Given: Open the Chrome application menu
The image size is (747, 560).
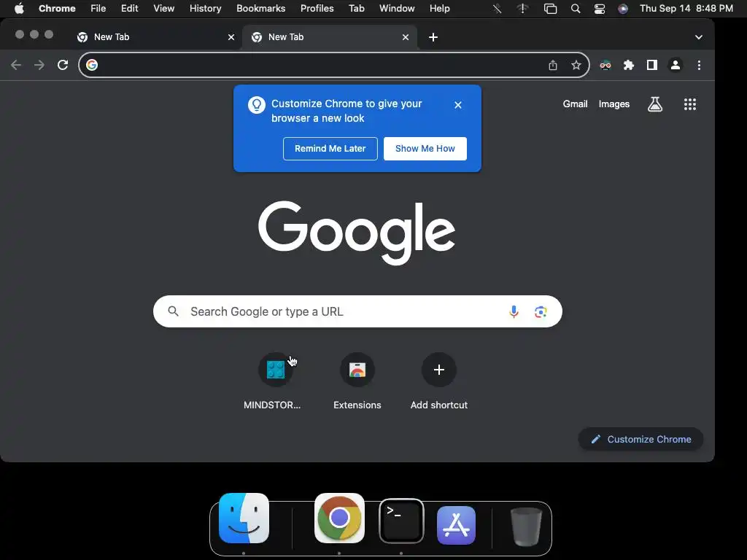Looking at the screenshot, I should [x=57, y=9].
